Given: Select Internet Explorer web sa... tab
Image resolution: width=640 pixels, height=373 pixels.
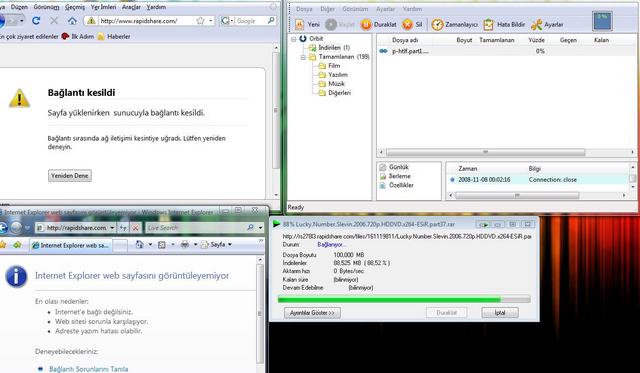Looking at the screenshot, I should (70, 245).
